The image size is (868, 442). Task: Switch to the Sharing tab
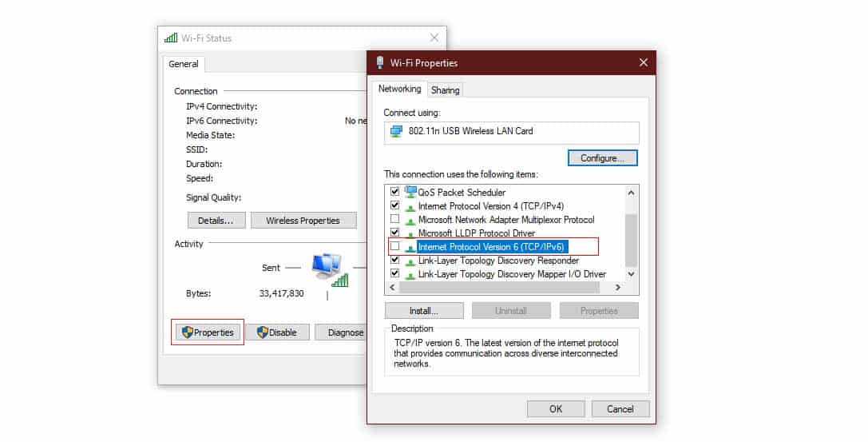(x=445, y=90)
